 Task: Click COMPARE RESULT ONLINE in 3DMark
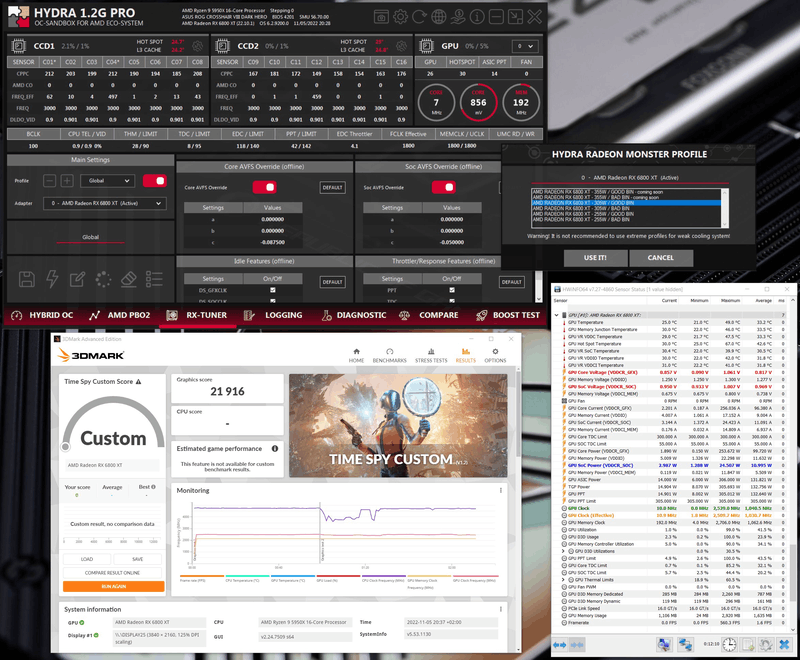(x=112, y=573)
